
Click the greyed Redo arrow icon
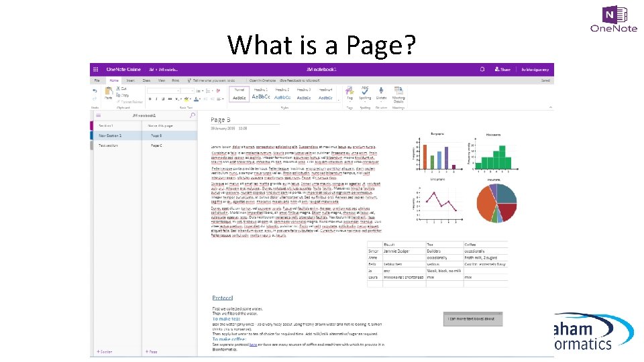(95, 99)
